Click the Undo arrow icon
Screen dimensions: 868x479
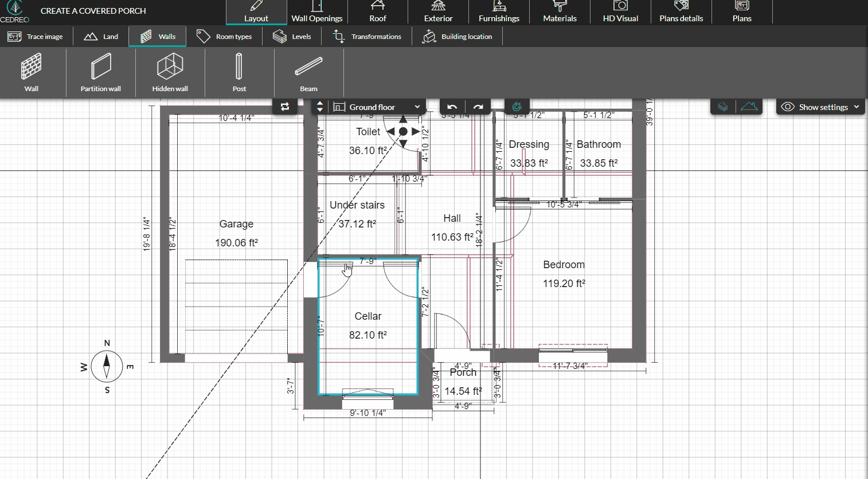(x=451, y=107)
